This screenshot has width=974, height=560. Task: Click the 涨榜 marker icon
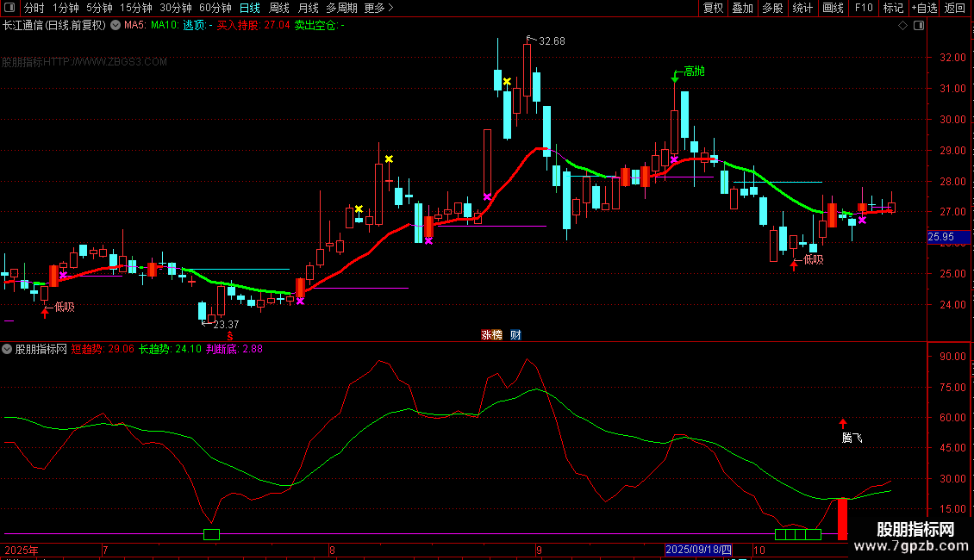(491, 335)
